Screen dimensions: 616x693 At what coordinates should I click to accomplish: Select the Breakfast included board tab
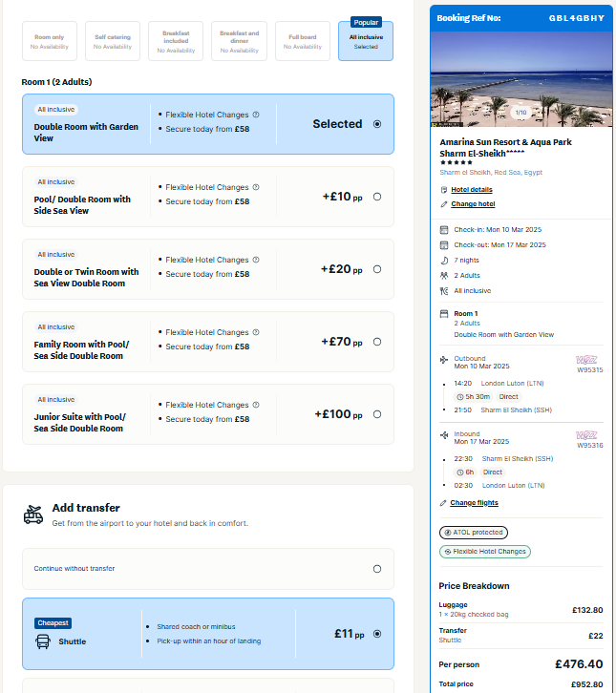pyautogui.click(x=176, y=41)
